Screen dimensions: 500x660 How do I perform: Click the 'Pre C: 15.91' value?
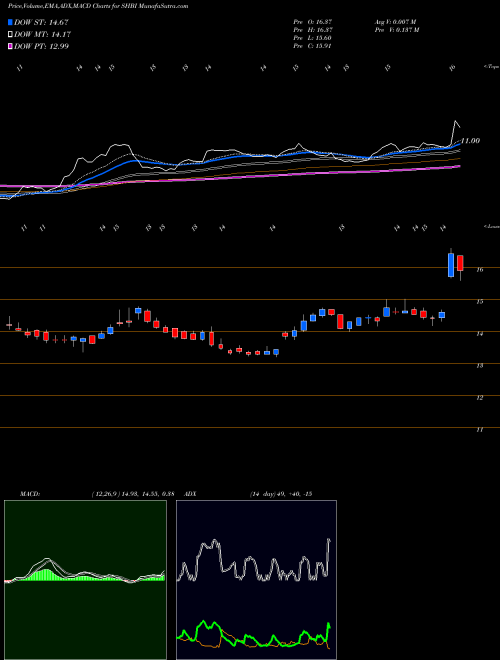[313, 46]
